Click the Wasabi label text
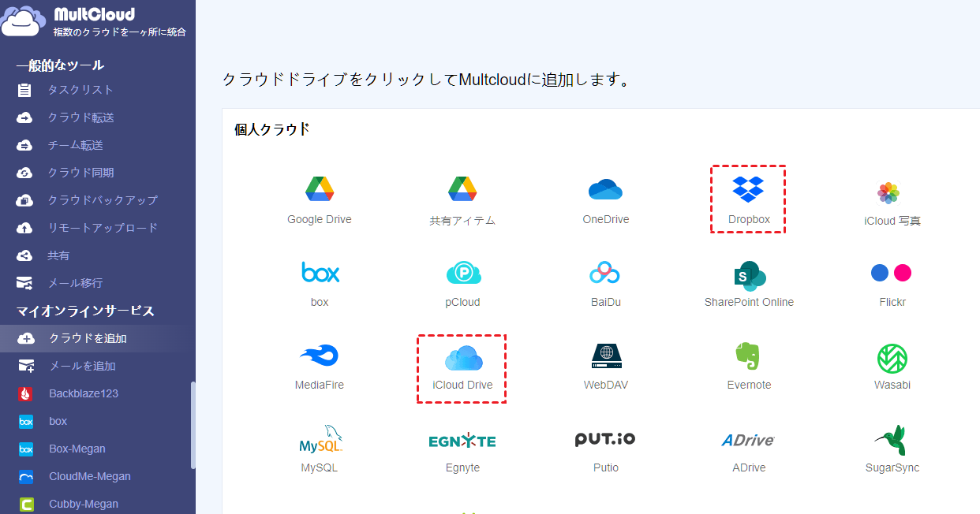 pyautogui.click(x=892, y=385)
